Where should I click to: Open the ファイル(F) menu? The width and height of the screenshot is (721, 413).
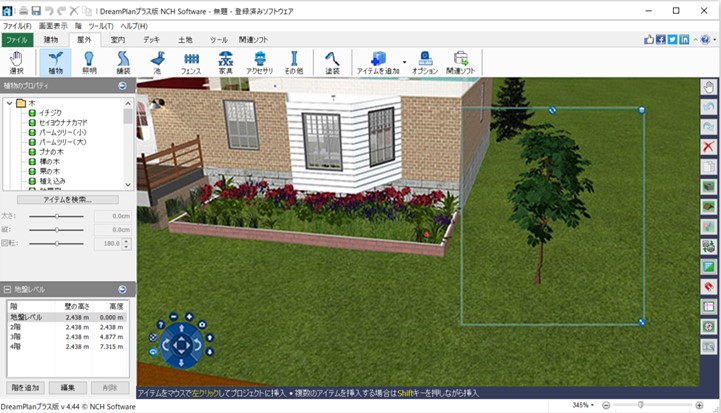pos(17,26)
